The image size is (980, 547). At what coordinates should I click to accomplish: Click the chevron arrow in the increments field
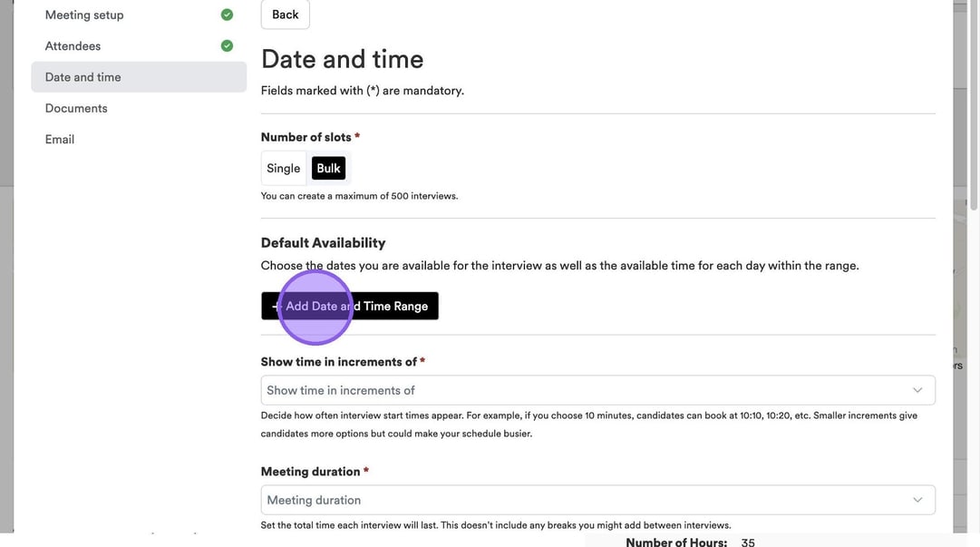pos(917,390)
